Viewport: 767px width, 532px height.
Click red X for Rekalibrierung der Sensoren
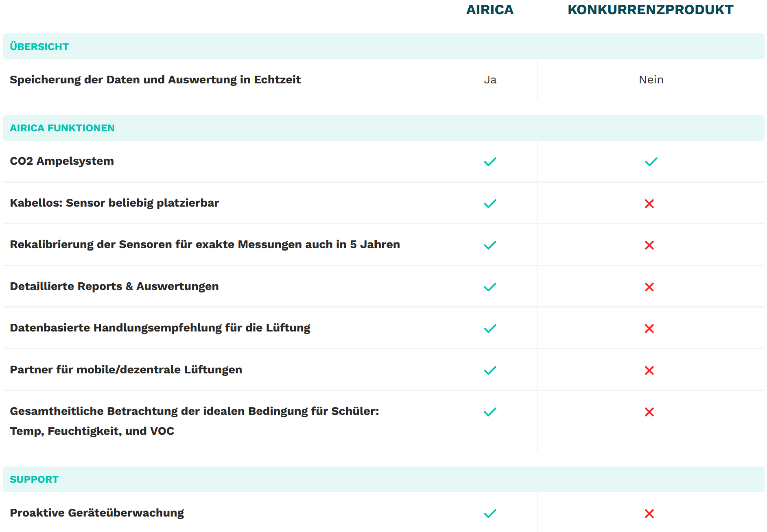click(649, 245)
